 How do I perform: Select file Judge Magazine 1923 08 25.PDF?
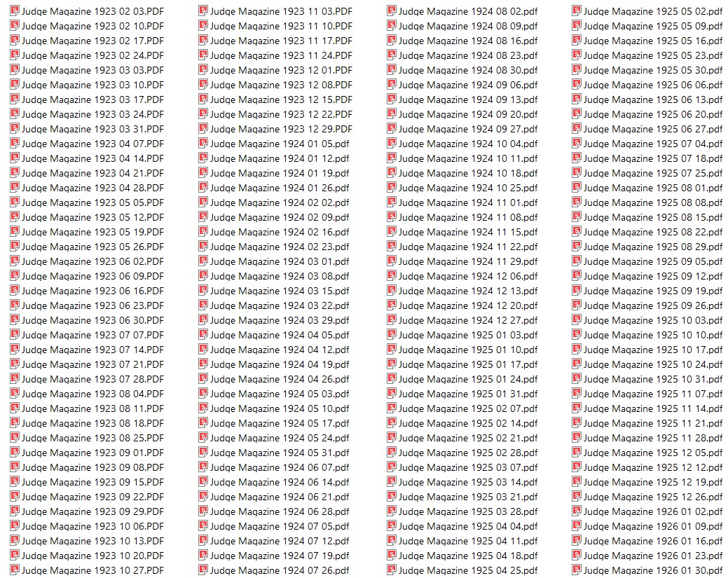(x=87, y=438)
